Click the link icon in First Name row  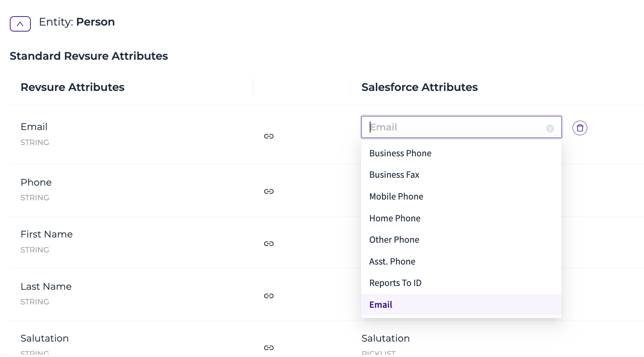tap(269, 244)
